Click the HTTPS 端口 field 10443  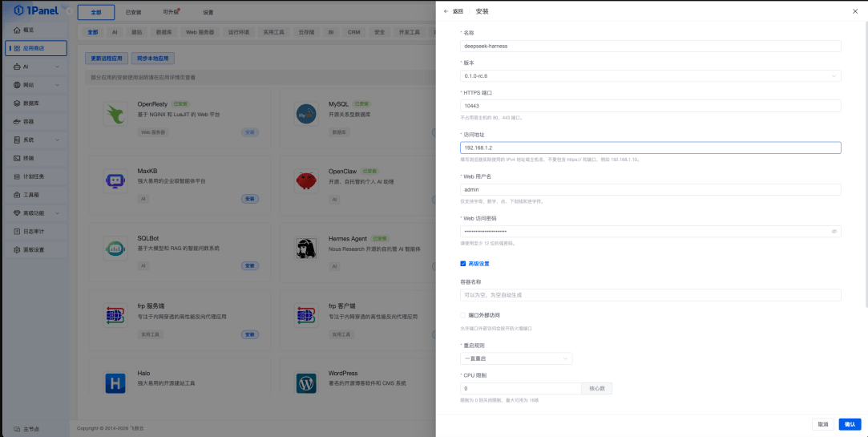point(651,106)
